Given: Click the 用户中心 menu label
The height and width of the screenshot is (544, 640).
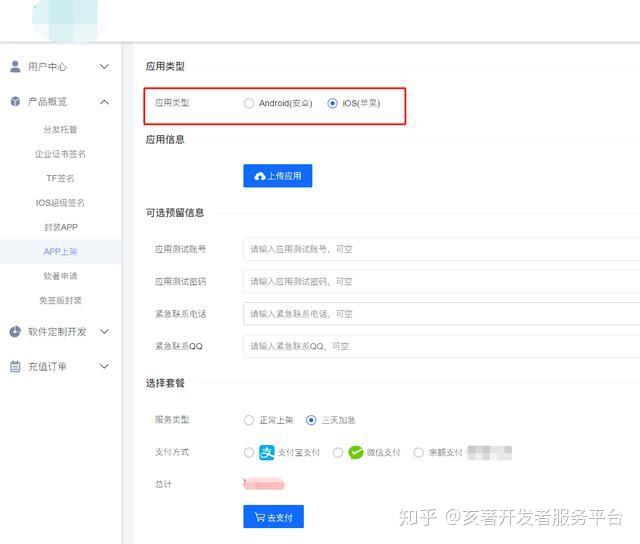Looking at the screenshot, I should coord(47,67).
